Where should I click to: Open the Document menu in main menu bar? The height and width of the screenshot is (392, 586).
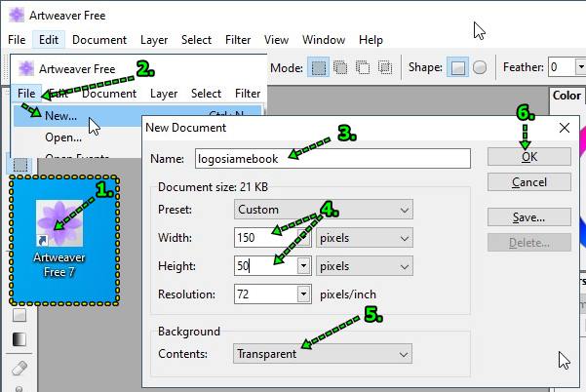(99, 40)
